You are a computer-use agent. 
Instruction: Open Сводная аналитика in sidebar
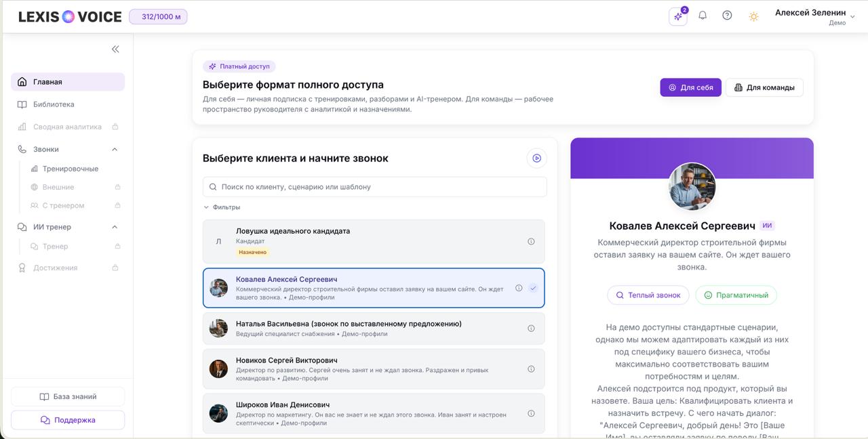pos(67,127)
